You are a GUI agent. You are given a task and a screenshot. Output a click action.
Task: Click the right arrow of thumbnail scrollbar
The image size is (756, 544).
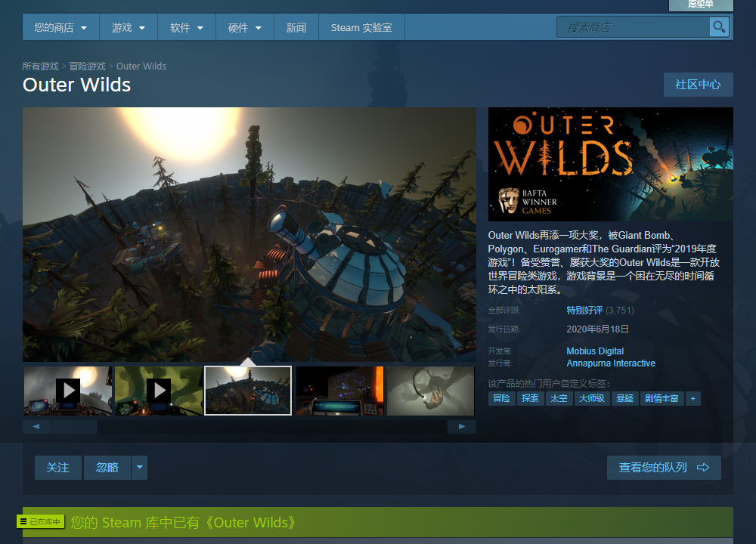pyautogui.click(x=461, y=426)
